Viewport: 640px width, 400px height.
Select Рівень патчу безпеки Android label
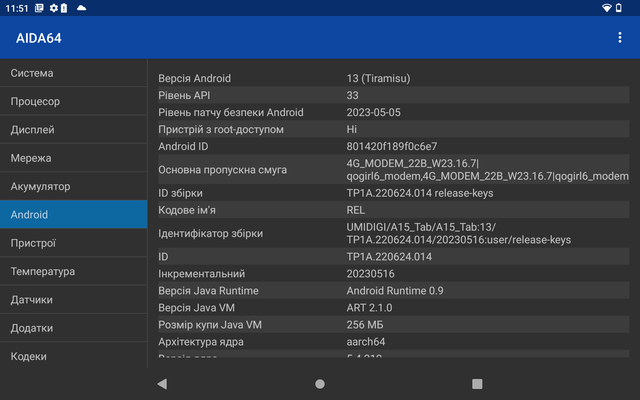pyautogui.click(x=231, y=113)
